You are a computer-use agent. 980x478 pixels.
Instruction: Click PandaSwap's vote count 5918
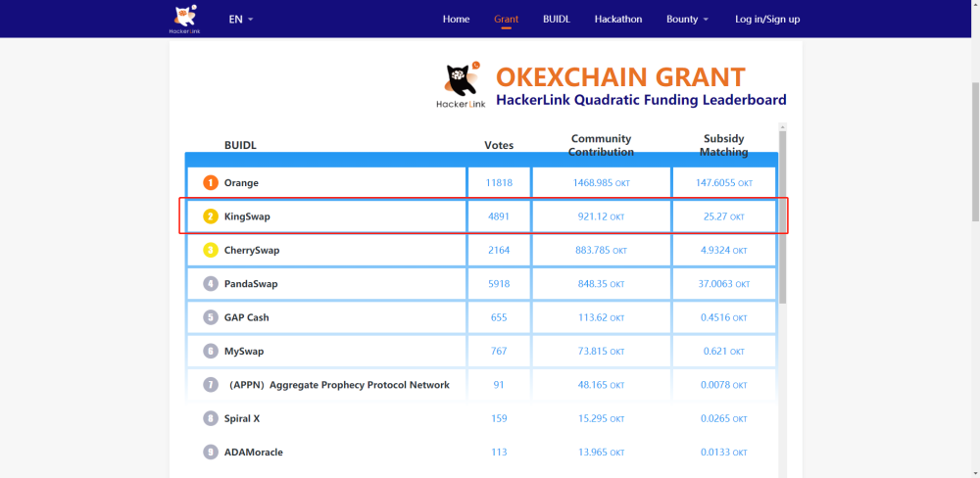499,284
